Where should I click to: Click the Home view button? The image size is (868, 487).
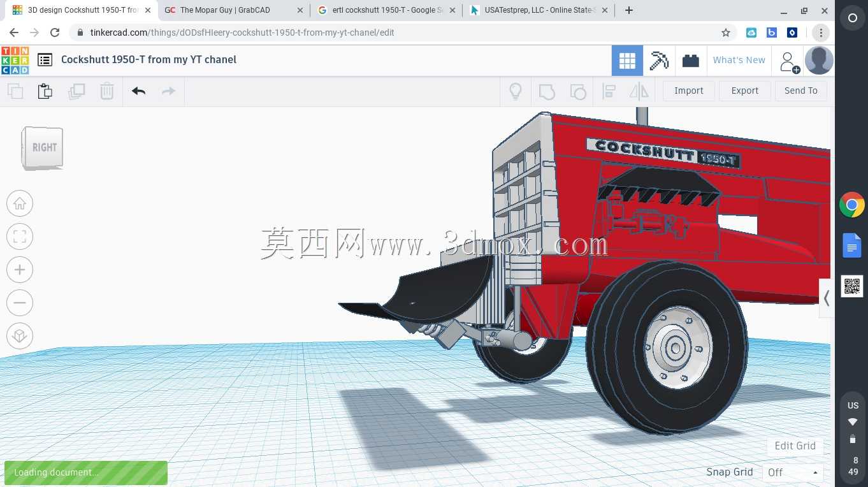[20, 203]
